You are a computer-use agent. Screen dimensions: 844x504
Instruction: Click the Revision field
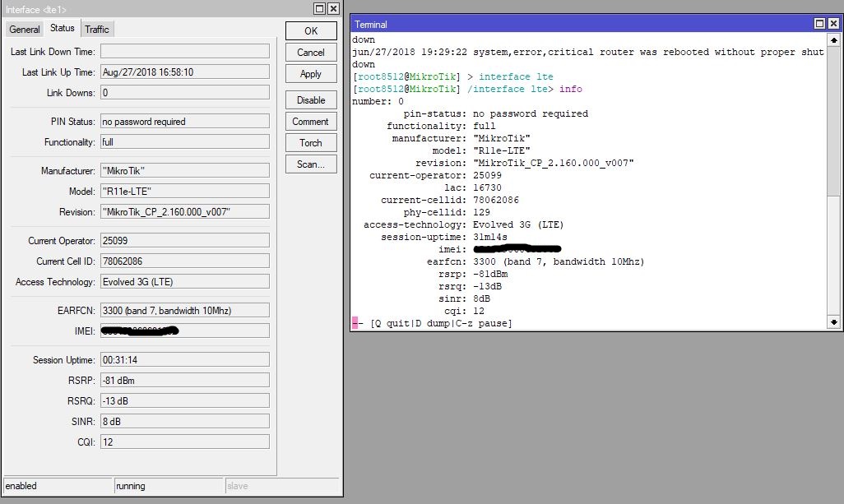point(184,211)
